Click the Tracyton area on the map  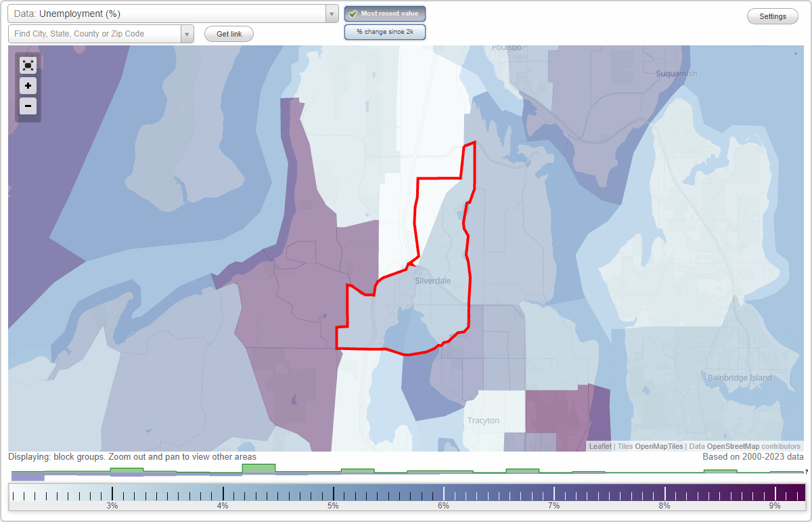[x=483, y=420]
